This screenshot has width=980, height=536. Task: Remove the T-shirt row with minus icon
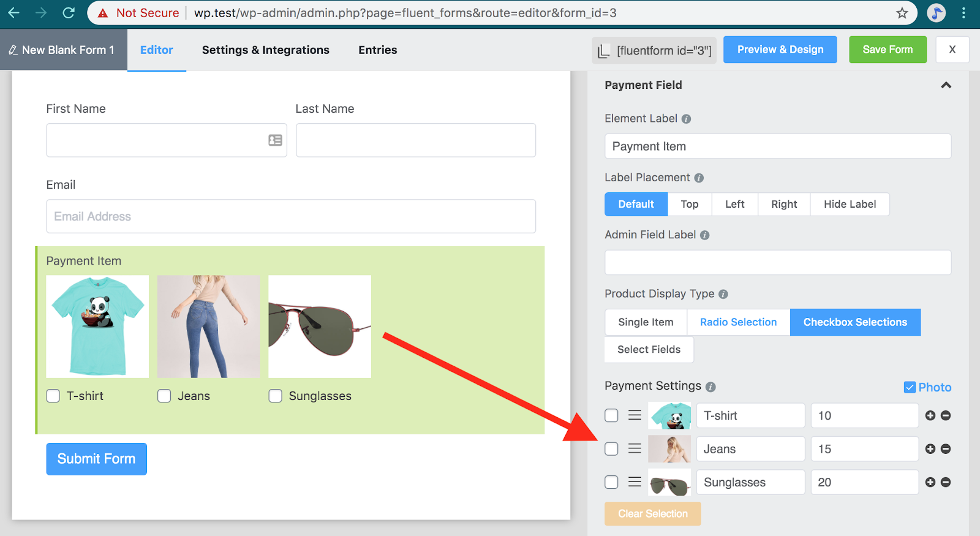coord(946,415)
